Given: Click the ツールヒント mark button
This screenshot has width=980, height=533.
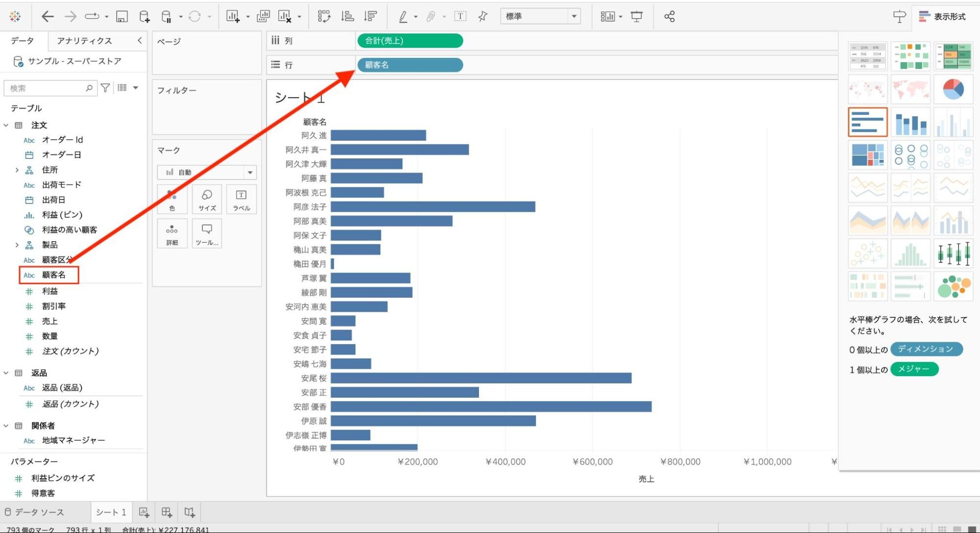Looking at the screenshot, I should point(207,233).
